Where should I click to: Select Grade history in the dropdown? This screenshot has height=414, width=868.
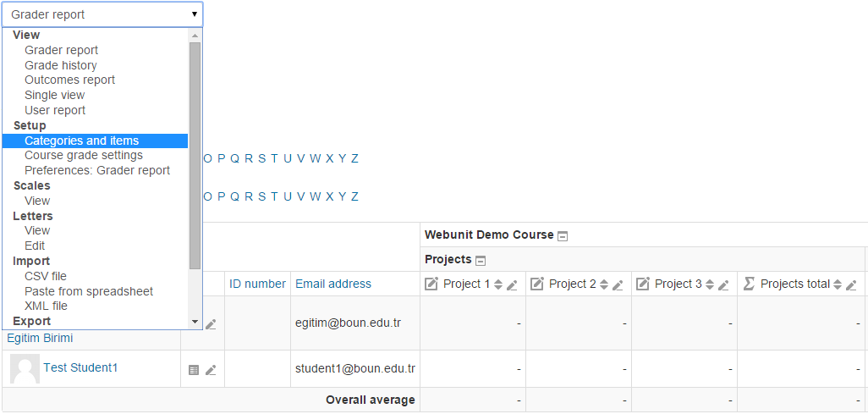[x=61, y=65]
